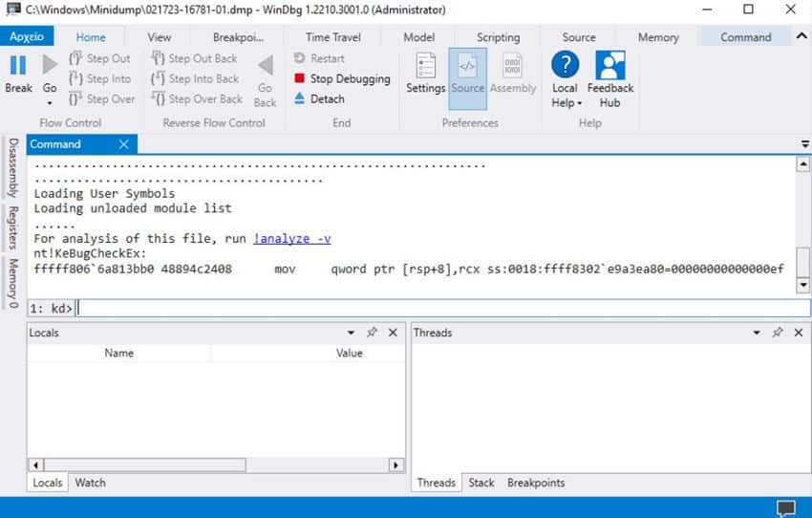Viewport: 812px width, 518px height.
Task: Switch to the Watch tab
Action: [x=90, y=483]
